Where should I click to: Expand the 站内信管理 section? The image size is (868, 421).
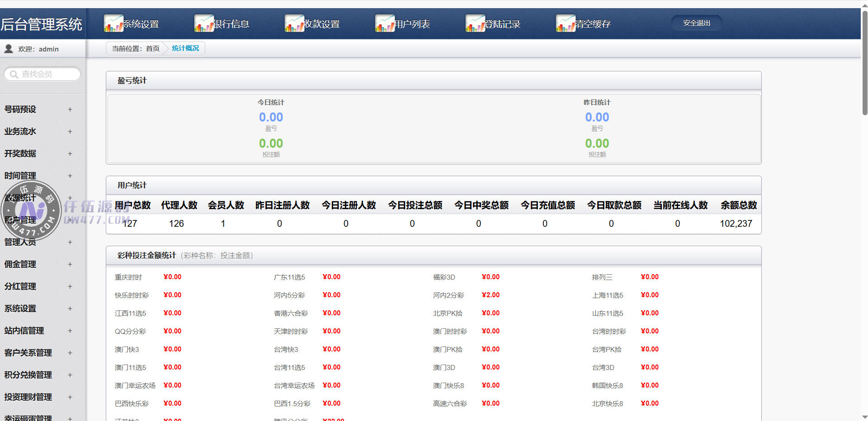tap(70, 331)
